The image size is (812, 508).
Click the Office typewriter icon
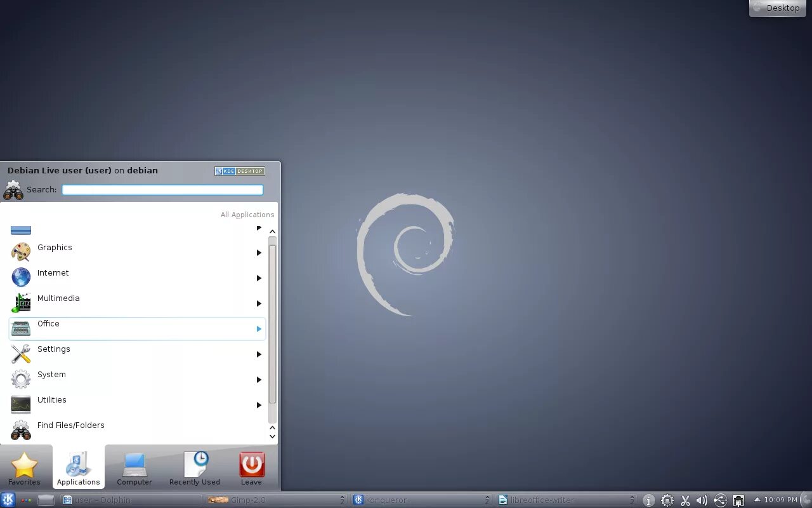21,328
